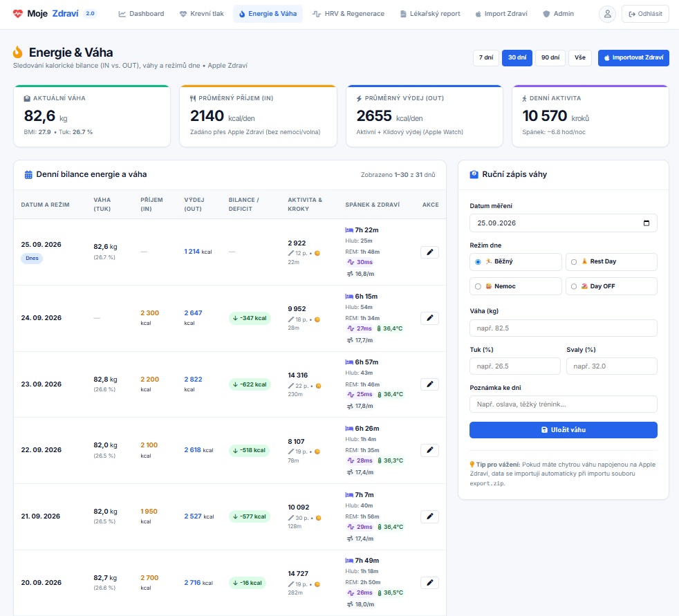Select the Day OFF radio option
The width and height of the screenshot is (679, 616).
pyautogui.click(x=574, y=287)
